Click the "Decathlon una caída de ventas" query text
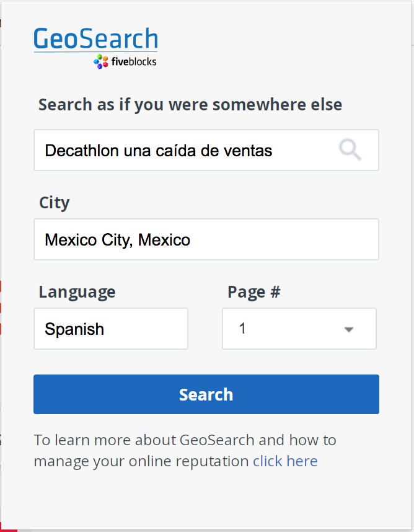This screenshot has width=414, height=532. point(159,150)
